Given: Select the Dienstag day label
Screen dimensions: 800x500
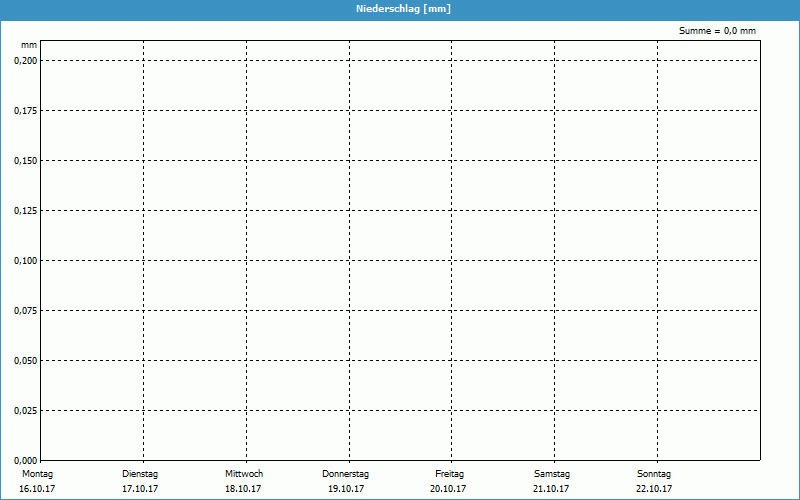Looking at the screenshot, I should (x=140, y=474).
